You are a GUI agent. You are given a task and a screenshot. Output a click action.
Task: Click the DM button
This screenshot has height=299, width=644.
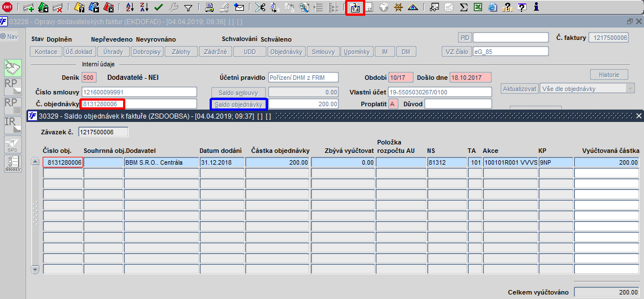point(406,52)
